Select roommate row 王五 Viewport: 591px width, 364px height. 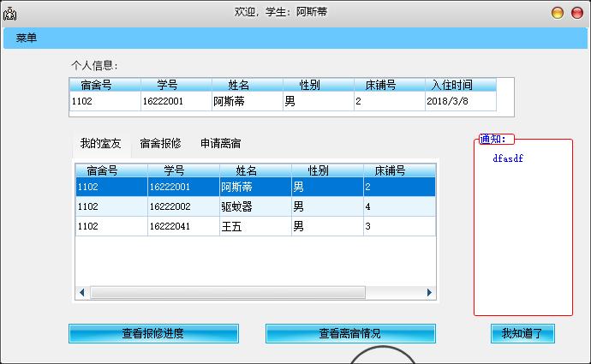click(255, 226)
